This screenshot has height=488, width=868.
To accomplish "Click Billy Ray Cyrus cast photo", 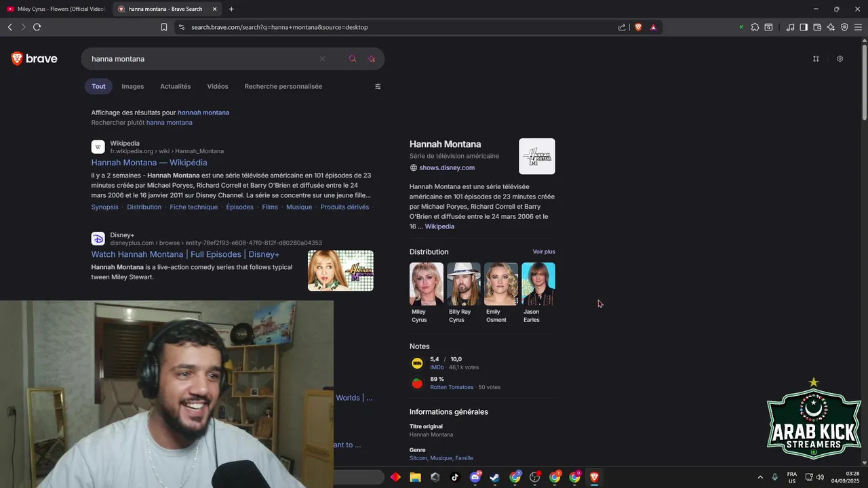I will click(x=464, y=284).
